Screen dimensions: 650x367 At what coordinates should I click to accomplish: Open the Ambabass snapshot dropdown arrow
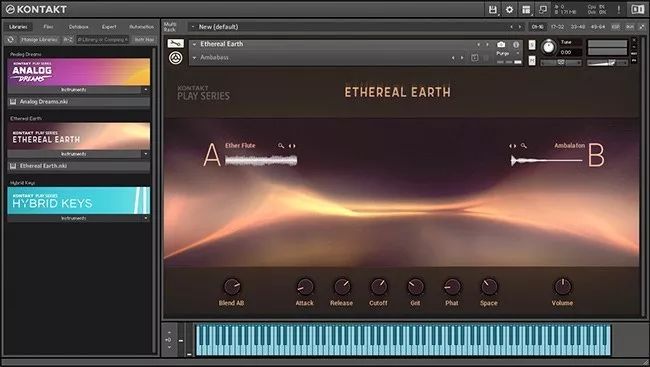coord(194,58)
